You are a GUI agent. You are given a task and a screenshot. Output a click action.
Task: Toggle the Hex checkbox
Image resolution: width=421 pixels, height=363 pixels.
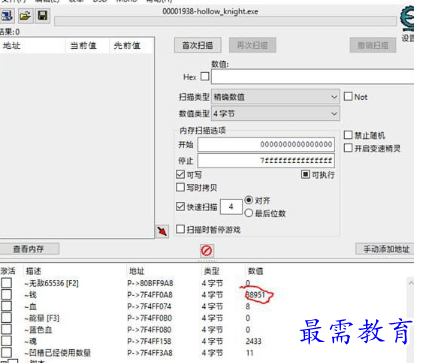click(205, 77)
